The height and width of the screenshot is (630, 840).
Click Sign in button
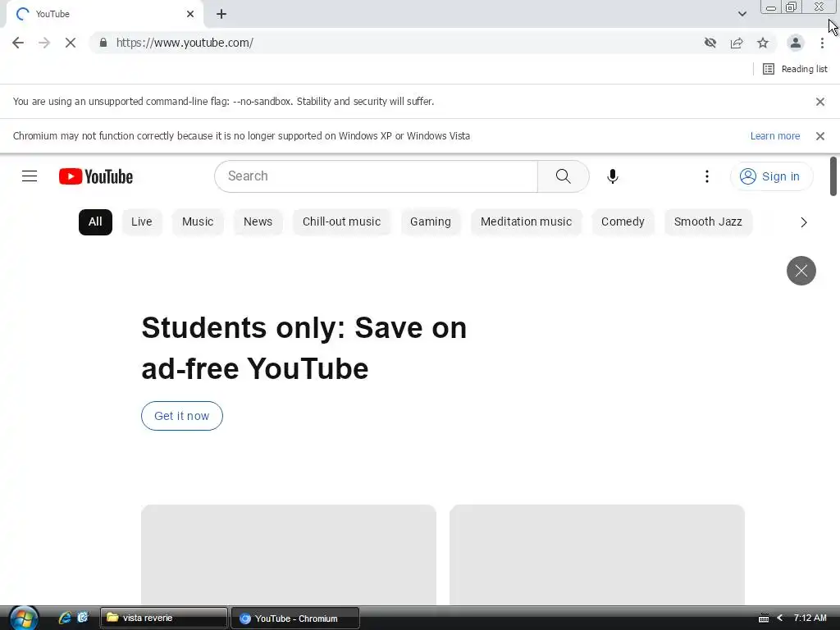click(771, 176)
